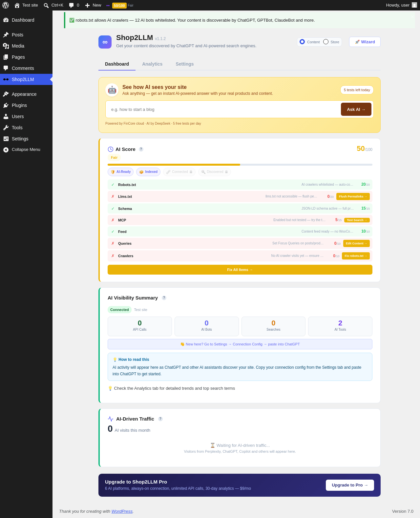The image size is (420, 518).
Task: Click the Robots.txt score row
Action: (240, 185)
